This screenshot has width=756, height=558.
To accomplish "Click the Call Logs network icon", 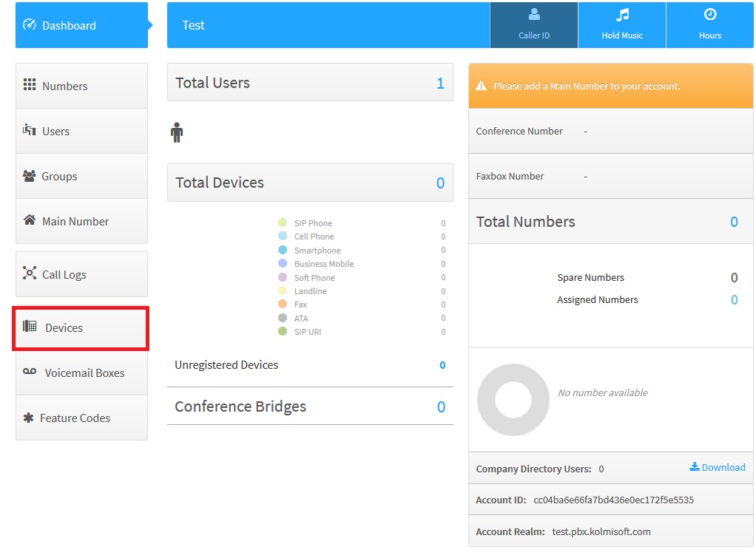I will click(x=30, y=274).
